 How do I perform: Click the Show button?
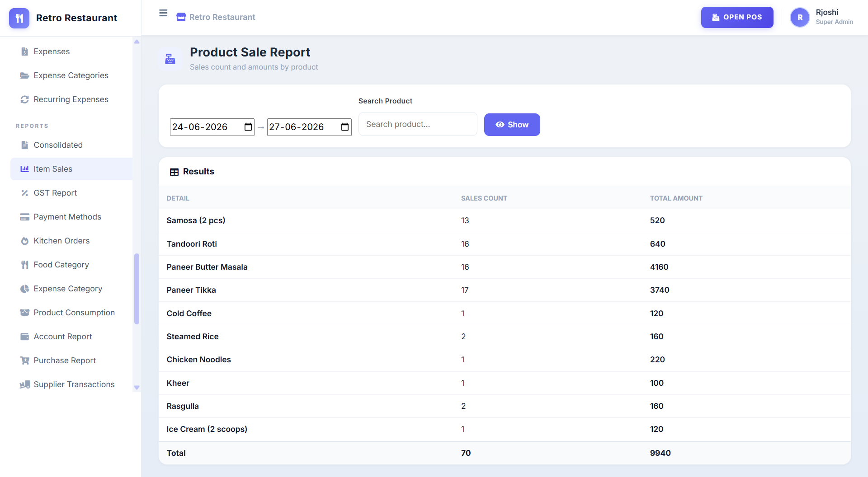tap(512, 125)
